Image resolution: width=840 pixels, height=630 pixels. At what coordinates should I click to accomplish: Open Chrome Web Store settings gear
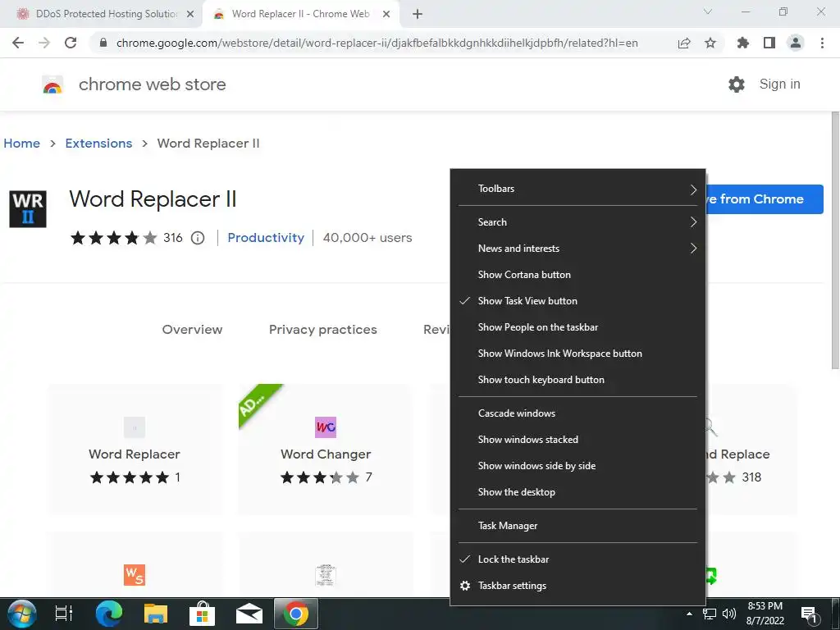737,84
